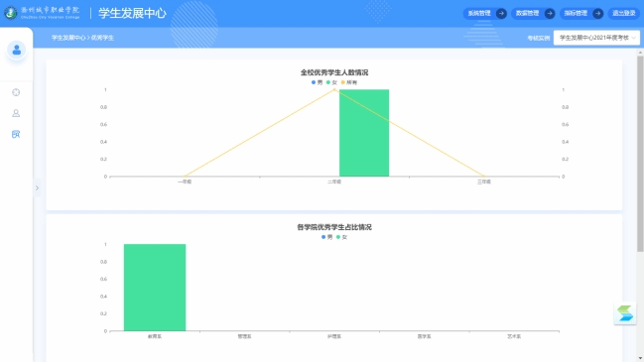This screenshot has height=362, width=644.
Task: Click the arrow icon next to 系统管理
Action: point(501,14)
